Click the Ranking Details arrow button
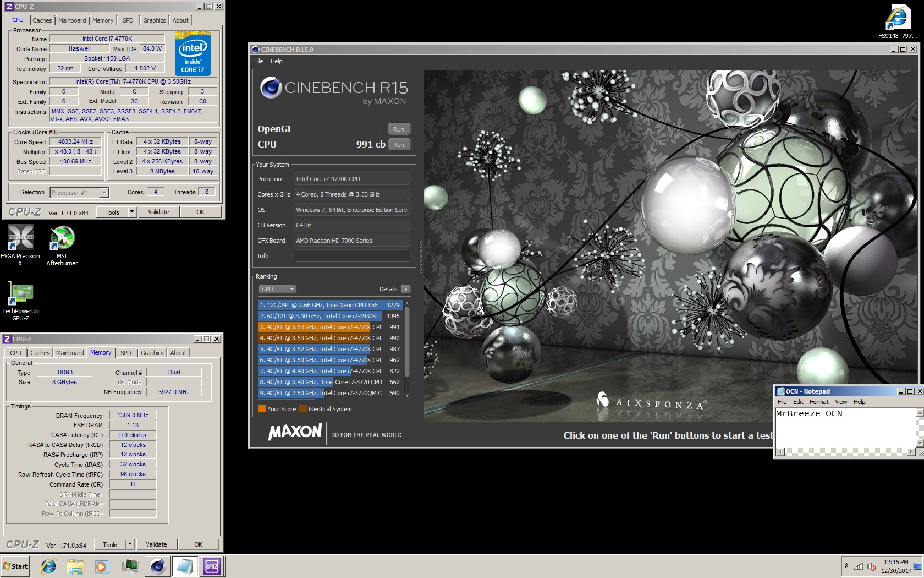This screenshot has width=924, height=578. click(406, 289)
